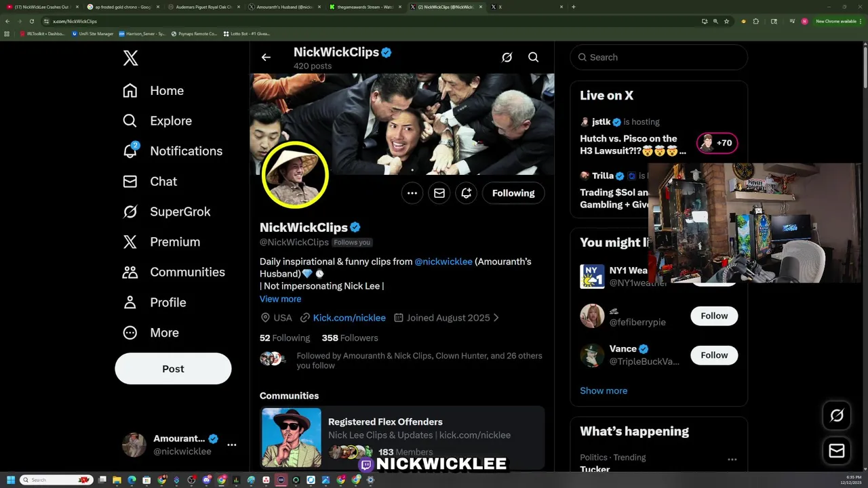Open SuperGrok from the sidebar
Screen dimensions: 868x488
(x=166, y=211)
